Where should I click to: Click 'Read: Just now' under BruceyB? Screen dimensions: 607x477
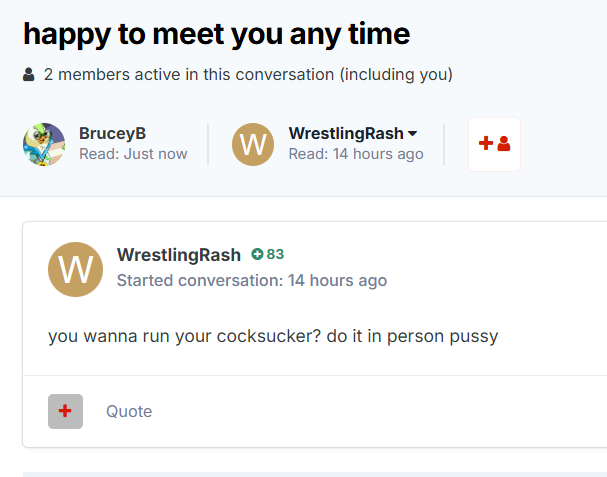tap(133, 154)
